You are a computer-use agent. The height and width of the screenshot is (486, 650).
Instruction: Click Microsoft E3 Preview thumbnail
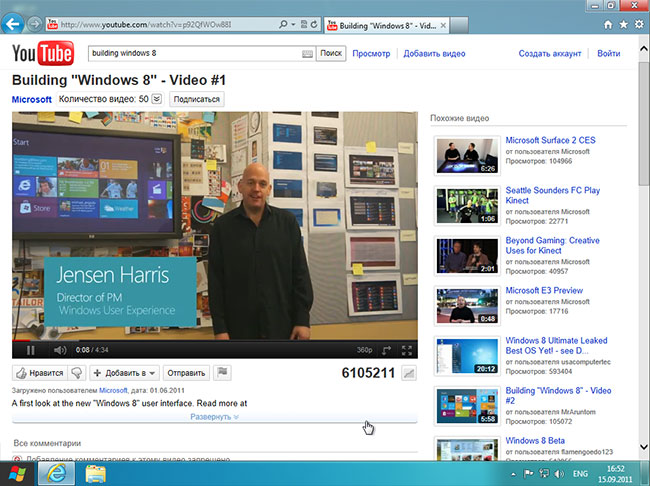pos(467,306)
